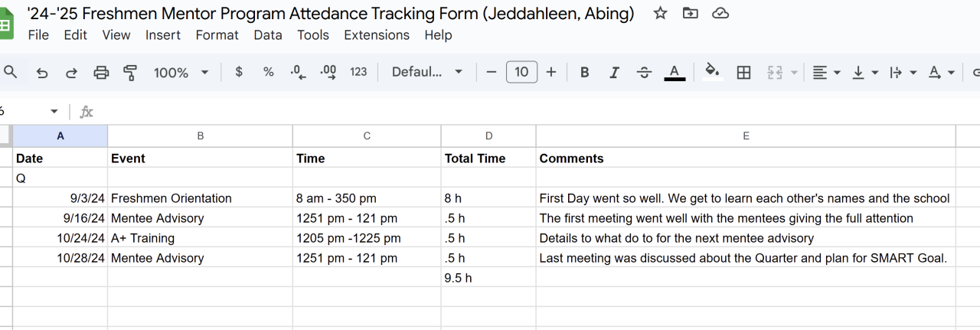Toggle bold formatting

click(x=584, y=73)
